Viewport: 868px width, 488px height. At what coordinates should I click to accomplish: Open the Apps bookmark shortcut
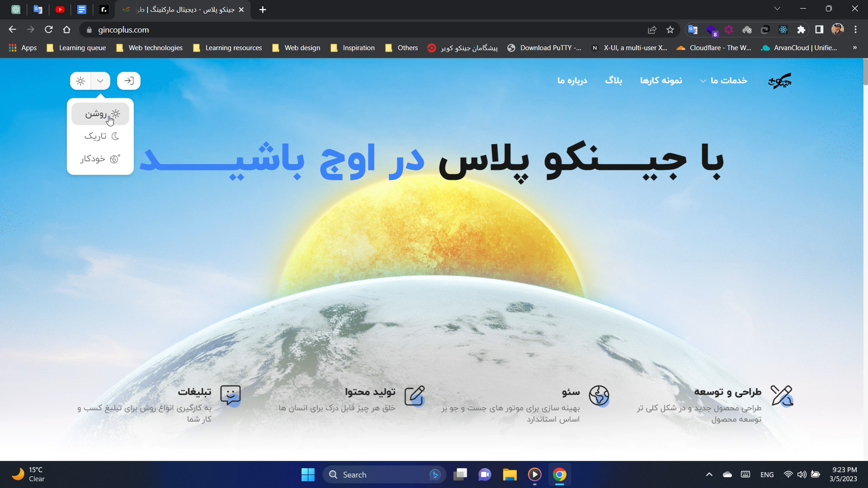coord(23,48)
